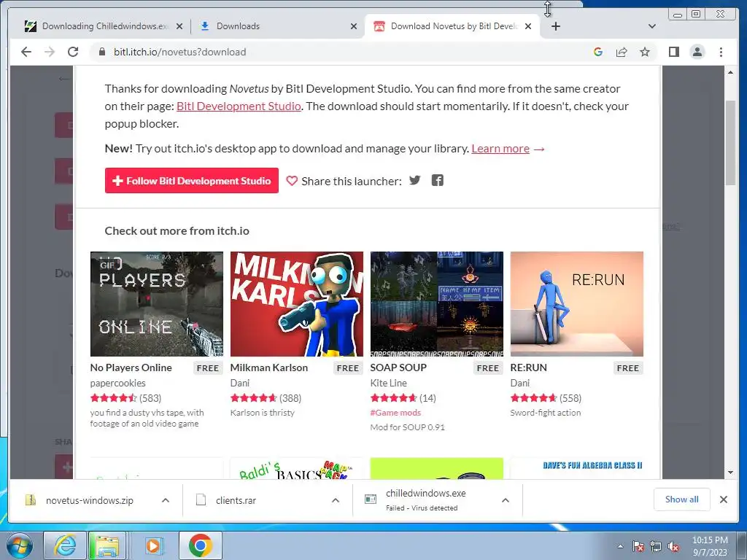
Task: Click the page scrollbar down arrow
Action: pyautogui.click(x=730, y=472)
